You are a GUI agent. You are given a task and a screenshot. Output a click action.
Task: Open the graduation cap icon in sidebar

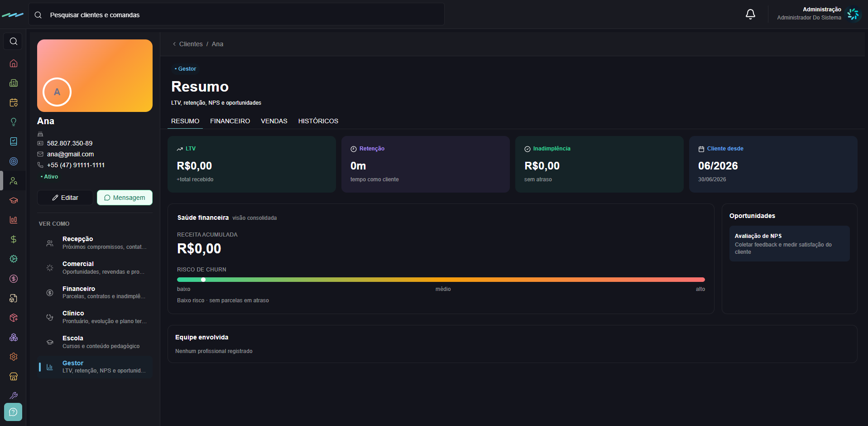(x=14, y=200)
